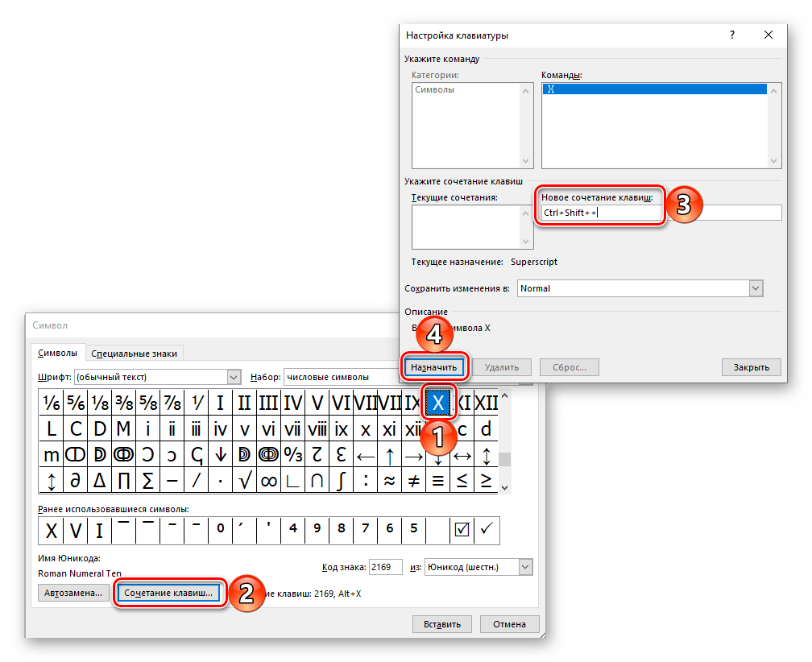
Task: Pick Roman numeral III in symbol grid
Action: 268,402
